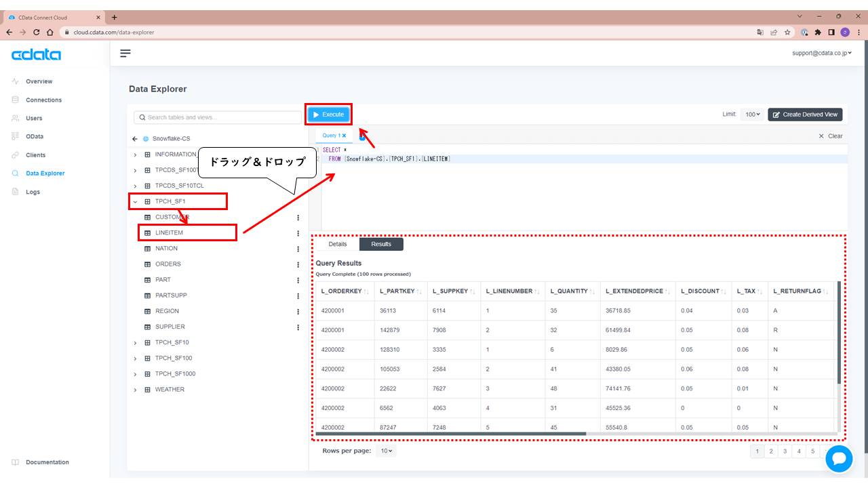The height and width of the screenshot is (488, 868).
Task: Click the browser share page icon
Action: point(774,32)
